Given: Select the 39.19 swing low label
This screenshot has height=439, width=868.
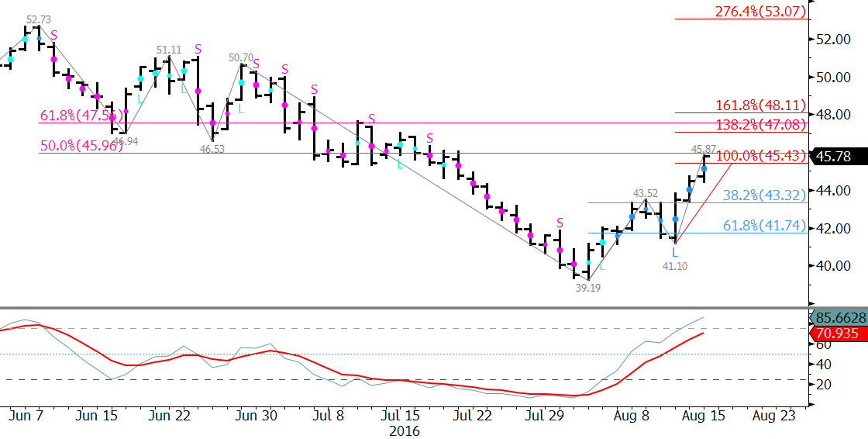Looking at the screenshot, I should (587, 288).
